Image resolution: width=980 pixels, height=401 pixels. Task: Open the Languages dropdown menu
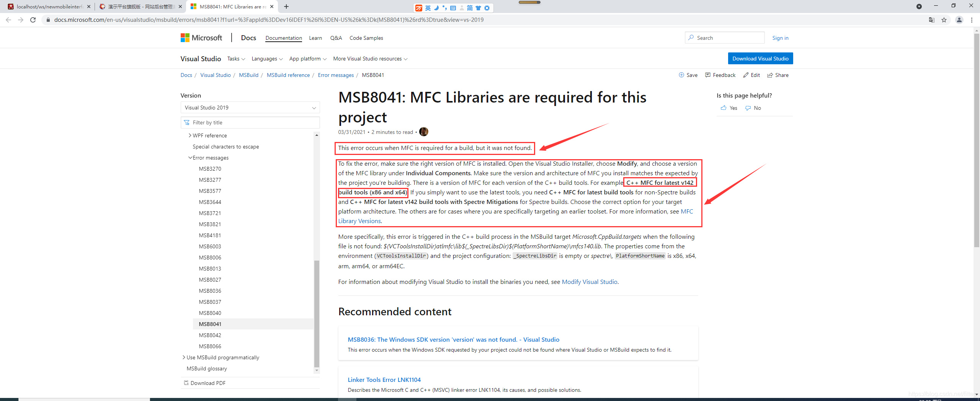tap(267, 59)
